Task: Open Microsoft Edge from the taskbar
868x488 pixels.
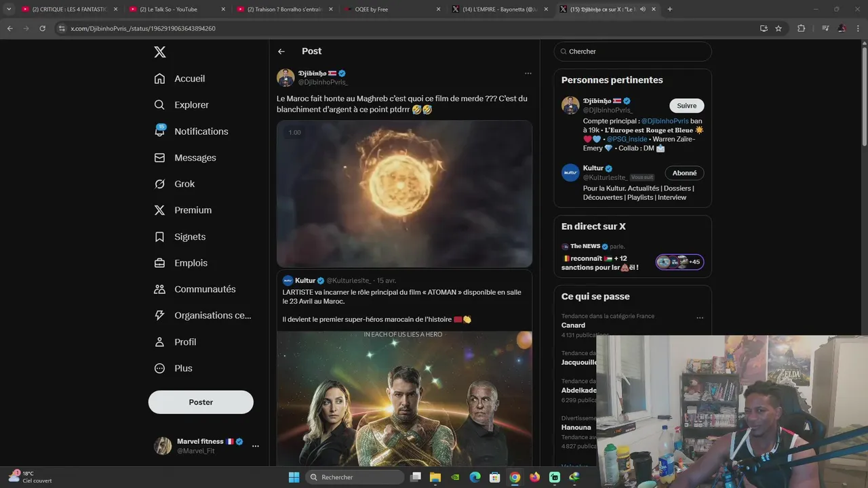Action: point(475,477)
